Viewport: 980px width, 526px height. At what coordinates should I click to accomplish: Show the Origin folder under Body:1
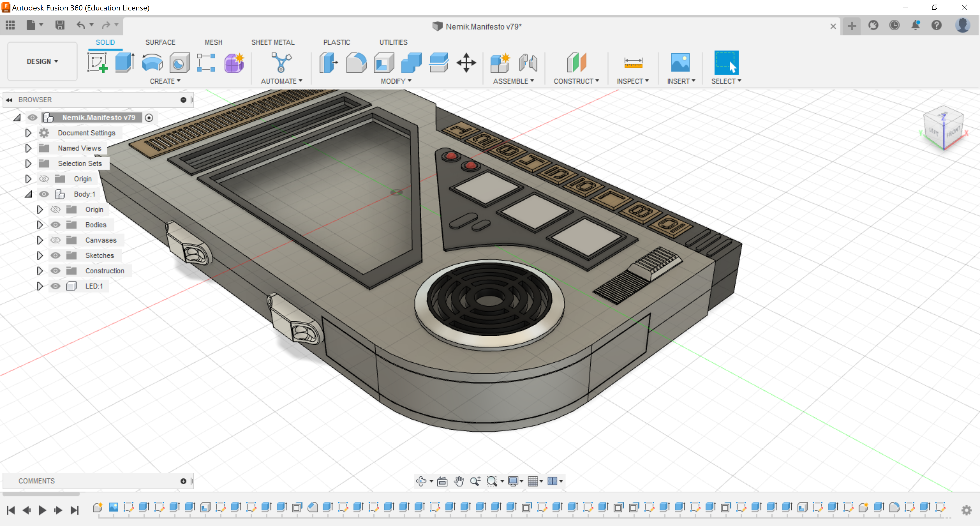[56, 210]
